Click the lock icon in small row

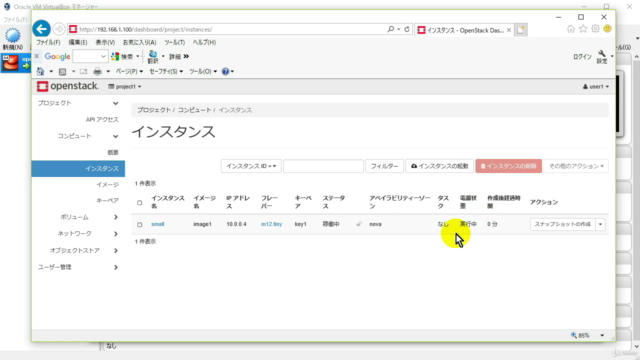coord(359,224)
